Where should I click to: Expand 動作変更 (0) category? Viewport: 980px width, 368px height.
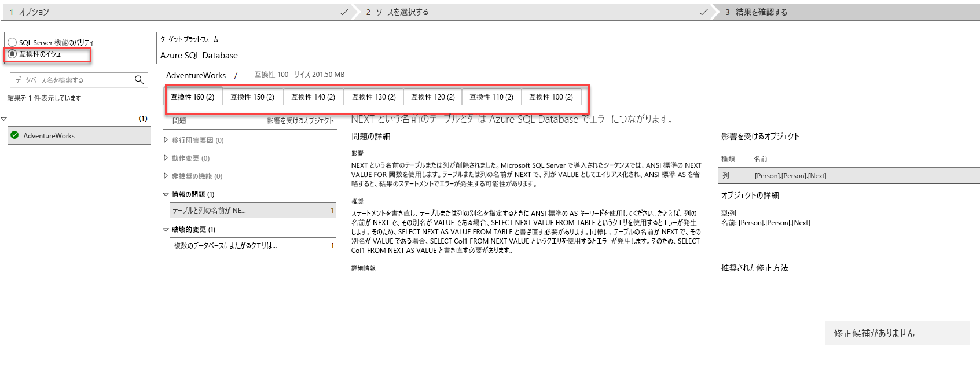[x=166, y=158]
